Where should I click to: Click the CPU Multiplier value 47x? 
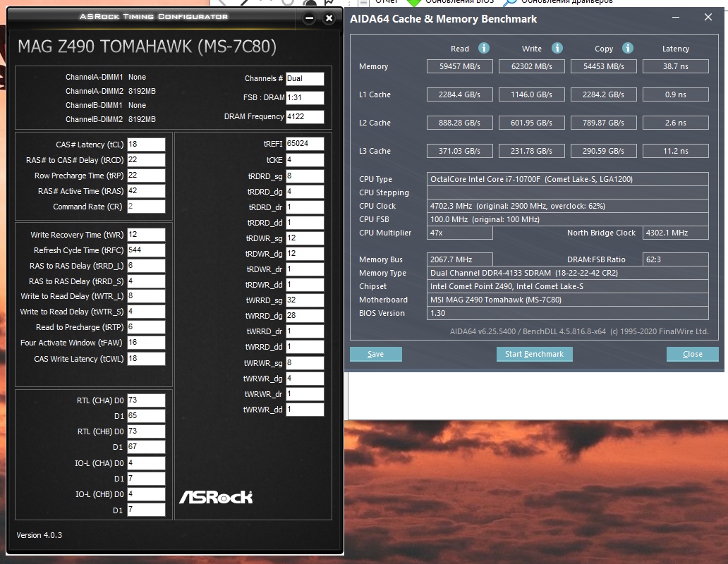(x=460, y=233)
